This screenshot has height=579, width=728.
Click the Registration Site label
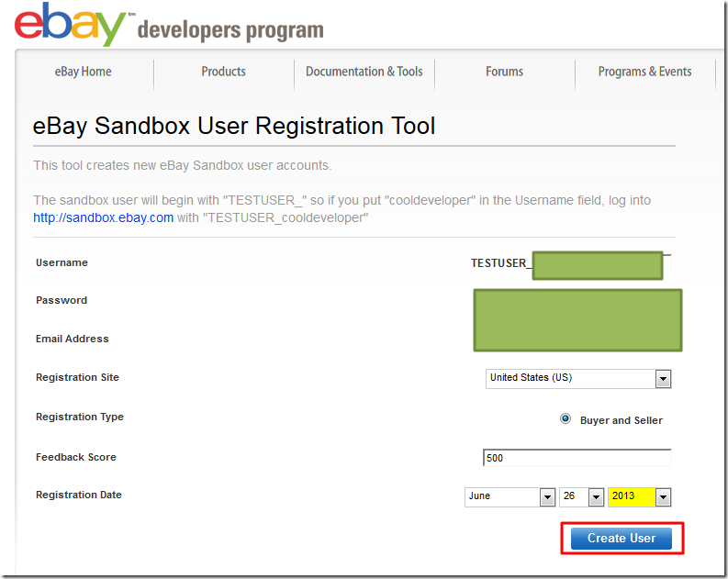[x=77, y=377]
